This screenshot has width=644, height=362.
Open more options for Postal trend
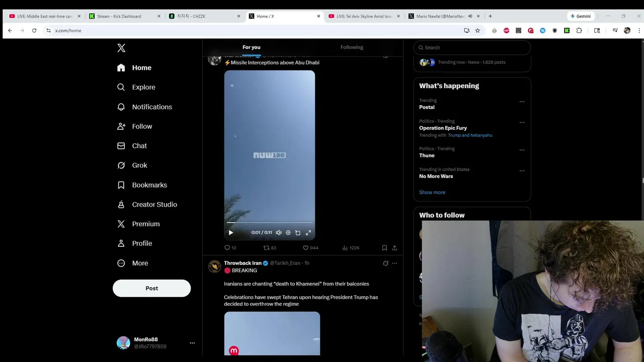pyautogui.click(x=522, y=102)
